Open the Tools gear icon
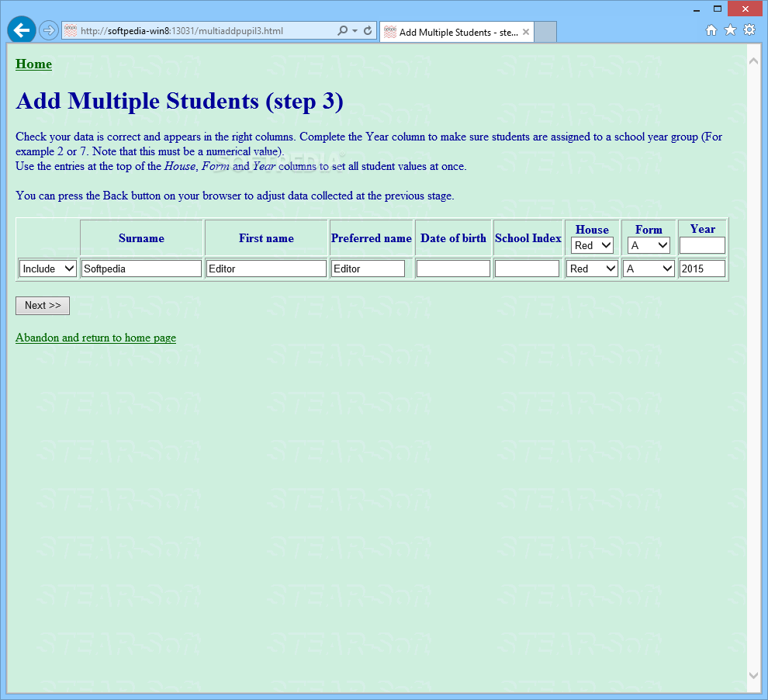Screen dimensions: 768x700 pyautogui.click(x=749, y=30)
